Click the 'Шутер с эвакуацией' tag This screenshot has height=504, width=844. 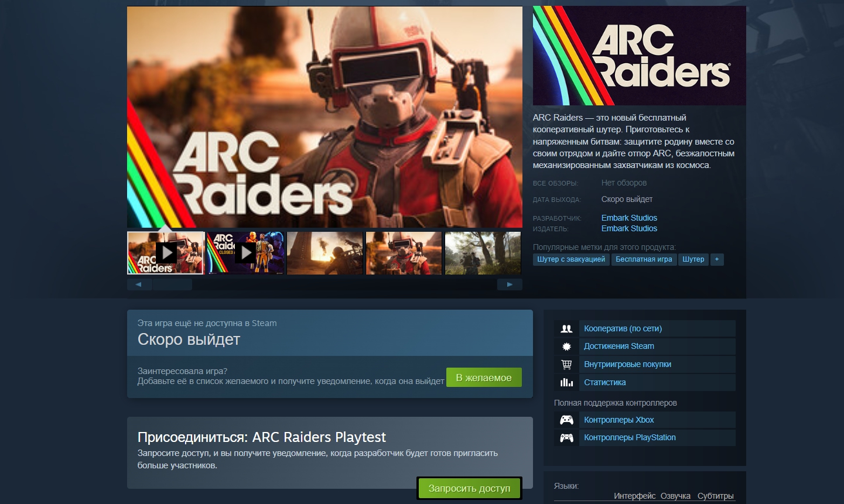pos(571,259)
